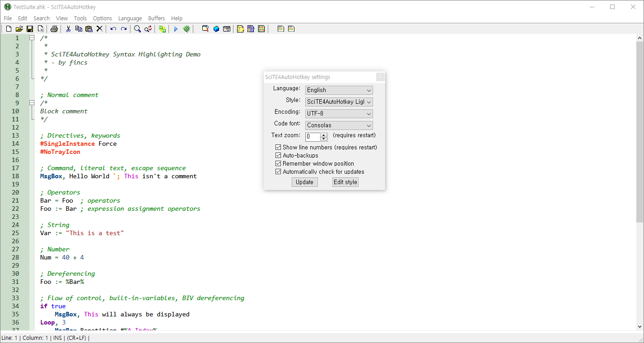Disable Automatically check for updates

(x=278, y=171)
